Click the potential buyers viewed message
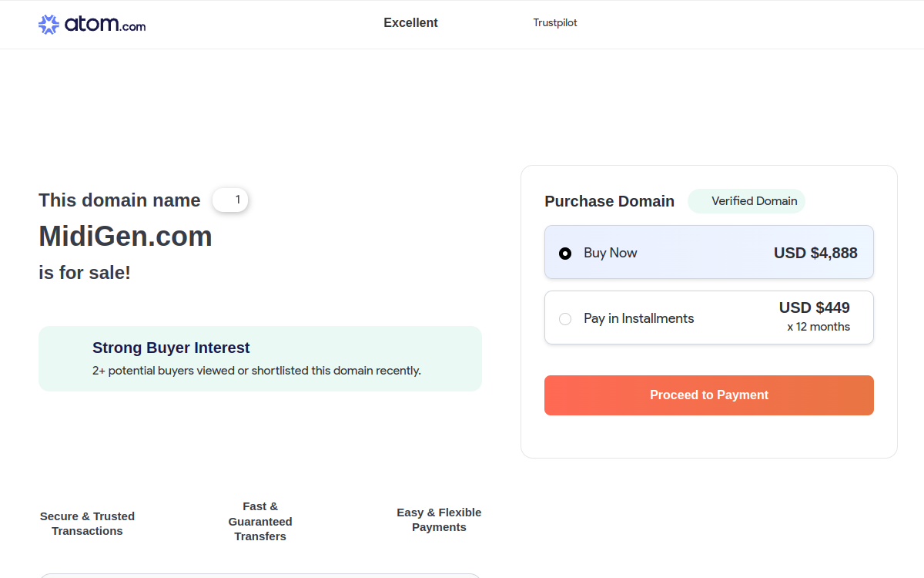This screenshot has height=578, width=924. pyautogui.click(x=256, y=371)
